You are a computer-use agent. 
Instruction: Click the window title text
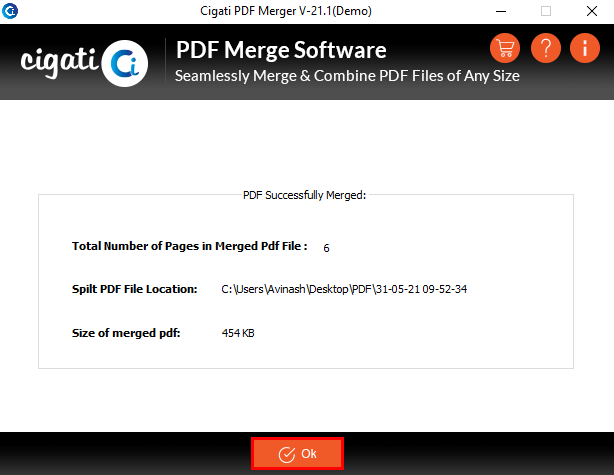coord(286,11)
